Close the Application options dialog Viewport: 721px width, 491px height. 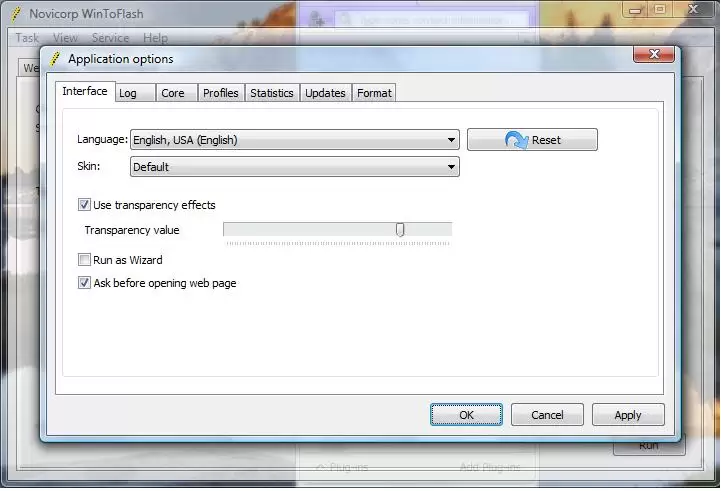[x=654, y=54]
